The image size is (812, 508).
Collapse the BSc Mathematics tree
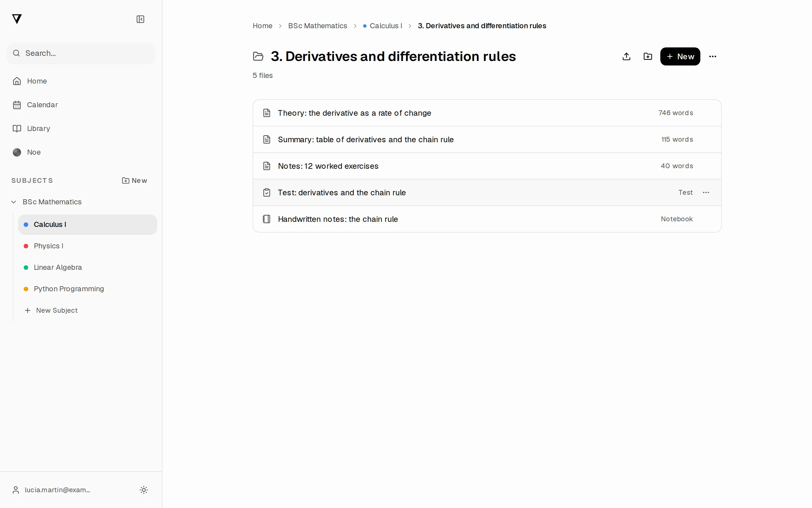coord(14,202)
